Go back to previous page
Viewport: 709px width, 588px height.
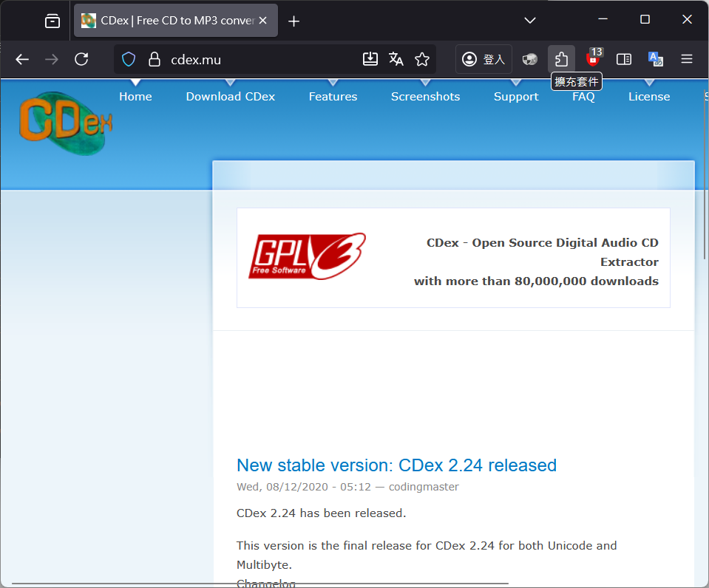pyautogui.click(x=22, y=59)
